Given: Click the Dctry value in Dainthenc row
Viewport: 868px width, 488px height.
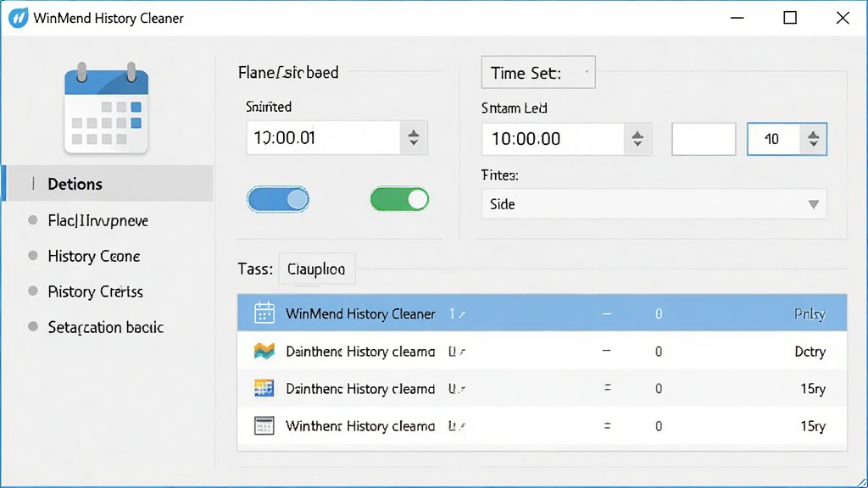Looking at the screenshot, I should pos(810,352).
